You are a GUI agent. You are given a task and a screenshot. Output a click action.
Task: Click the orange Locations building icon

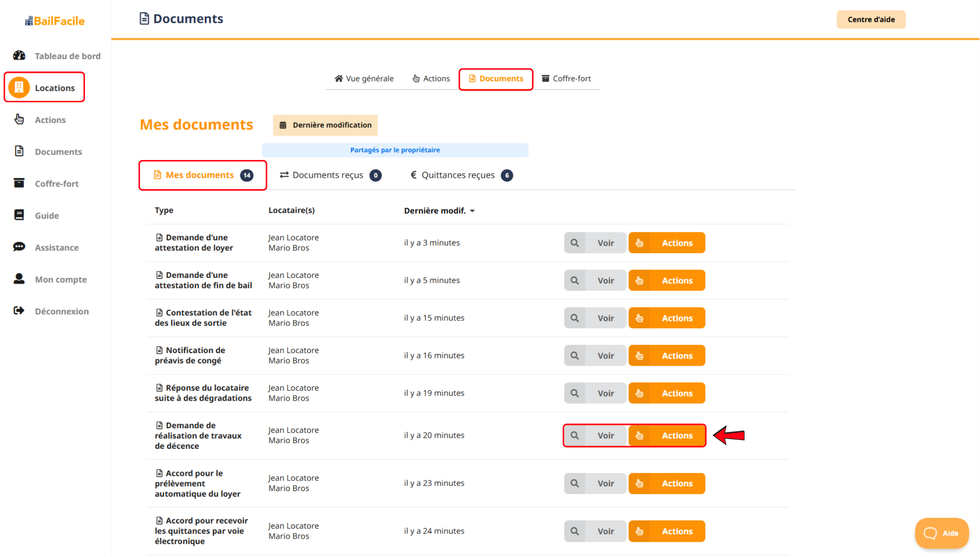click(19, 87)
